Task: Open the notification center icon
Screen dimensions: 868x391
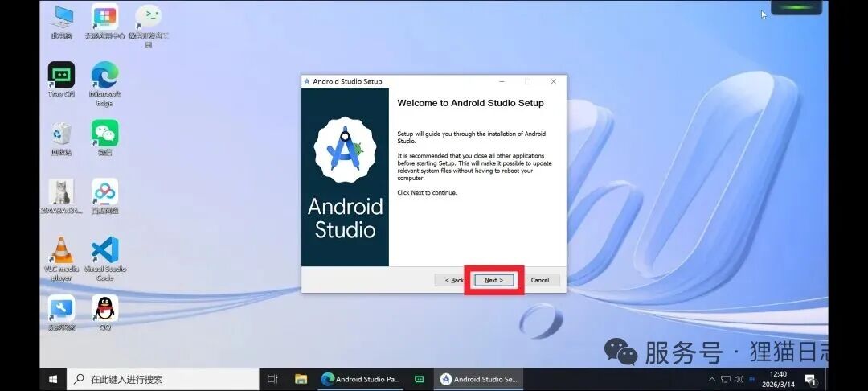Action: coord(811,380)
